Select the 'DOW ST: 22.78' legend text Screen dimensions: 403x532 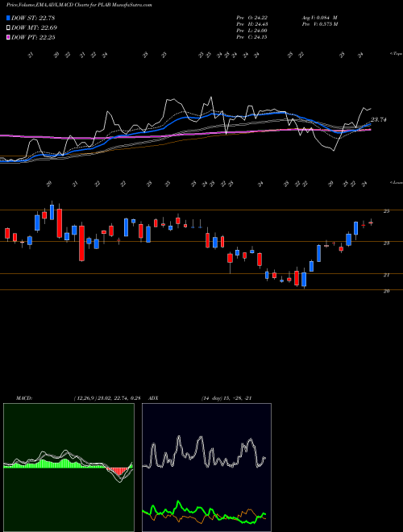coord(33,18)
